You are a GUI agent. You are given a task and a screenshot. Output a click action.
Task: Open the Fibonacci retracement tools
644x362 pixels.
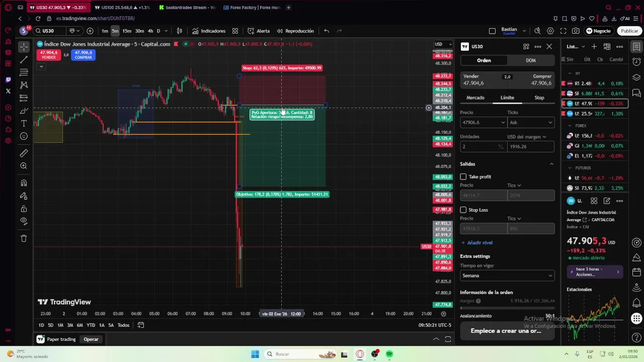point(24,72)
